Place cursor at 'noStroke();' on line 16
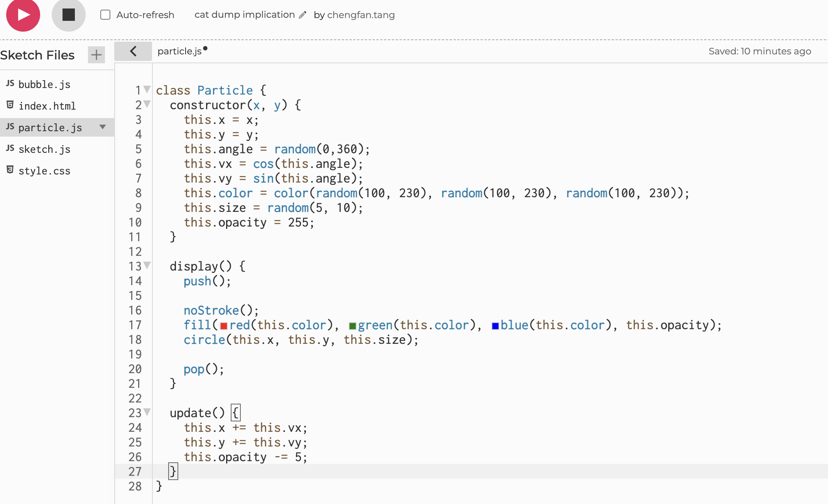 tap(221, 311)
